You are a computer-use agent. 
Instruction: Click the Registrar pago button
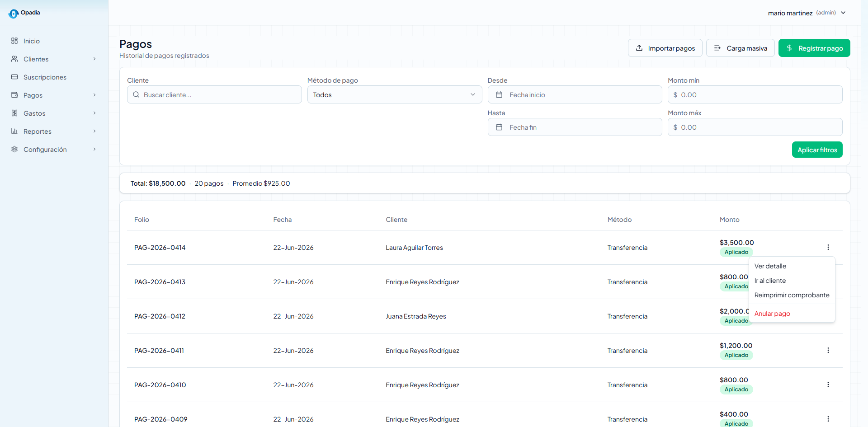tap(814, 48)
